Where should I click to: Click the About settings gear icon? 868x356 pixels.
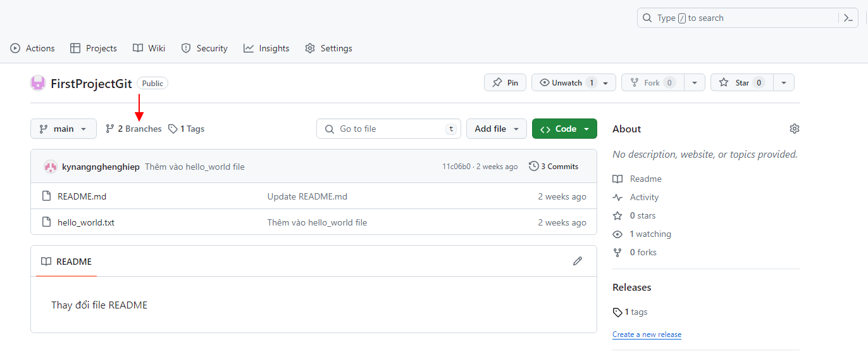[794, 129]
